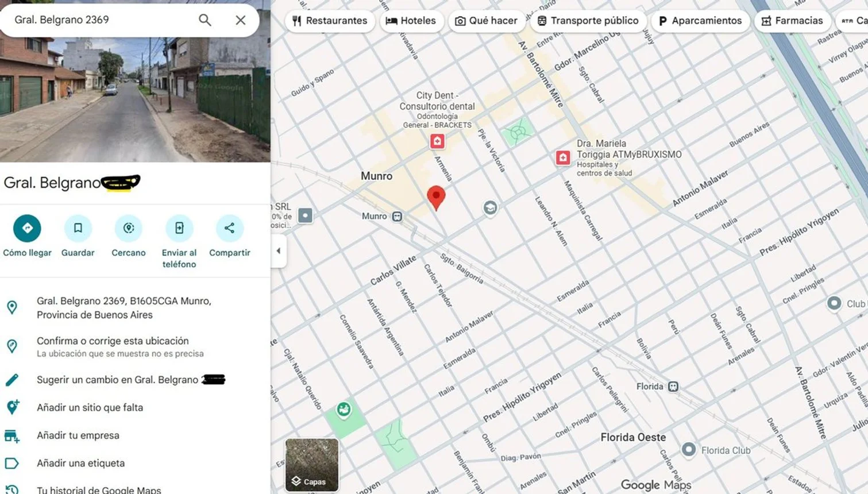Viewport: 868px width, 494px height.
Task: Click the square marker beside the SRL label
Action: (x=305, y=216)
